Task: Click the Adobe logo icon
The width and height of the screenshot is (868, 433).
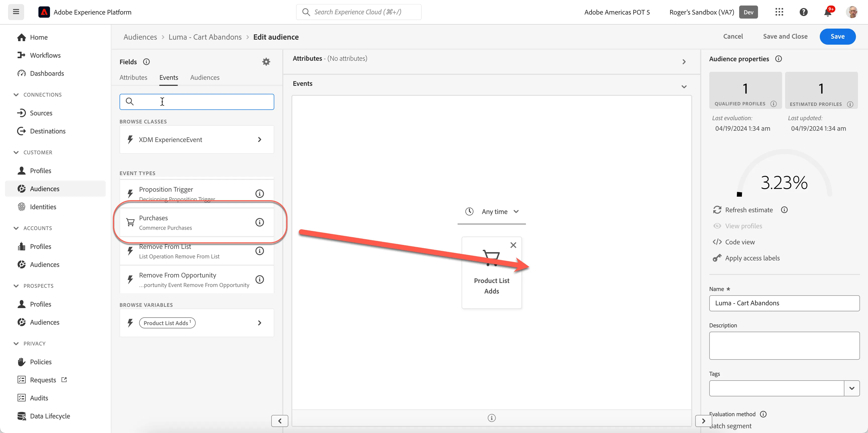Action: pos(44,12)
